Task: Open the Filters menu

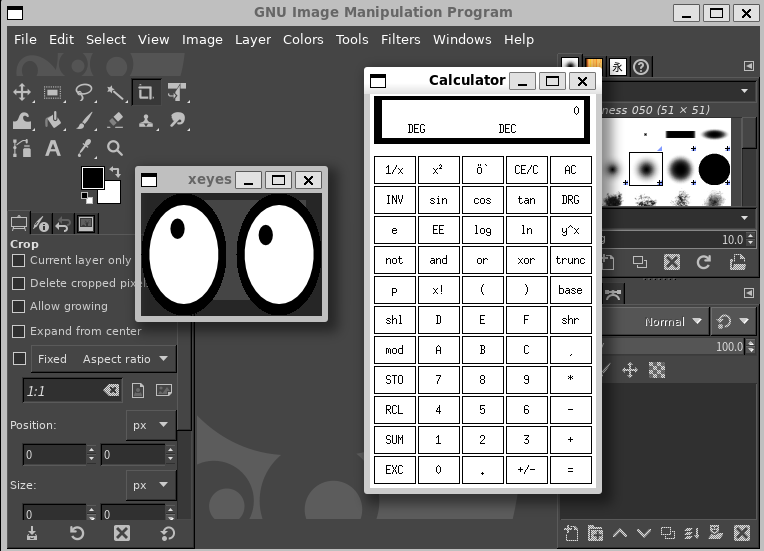Action: tap(401, 39)
